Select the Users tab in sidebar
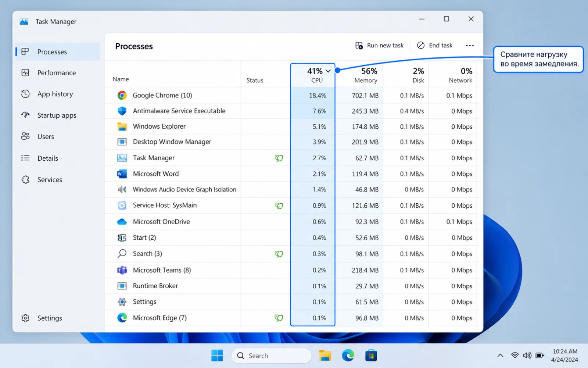The height and width of the screenshot is (368, 588). tap(57, 137)
